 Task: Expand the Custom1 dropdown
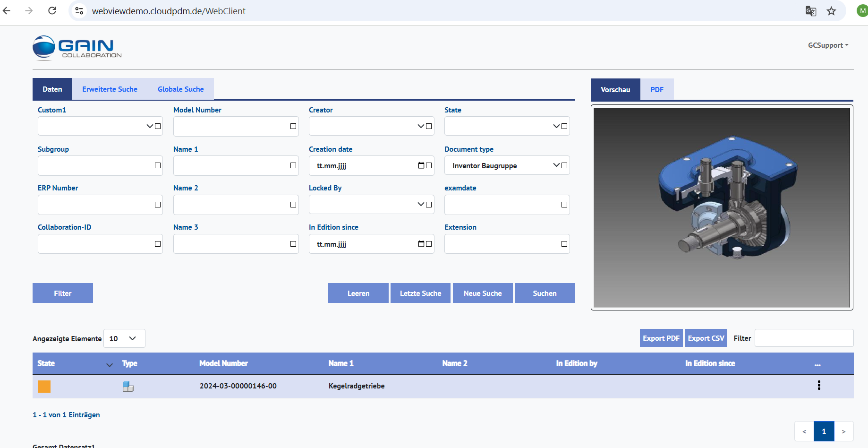tap(150, 126)
